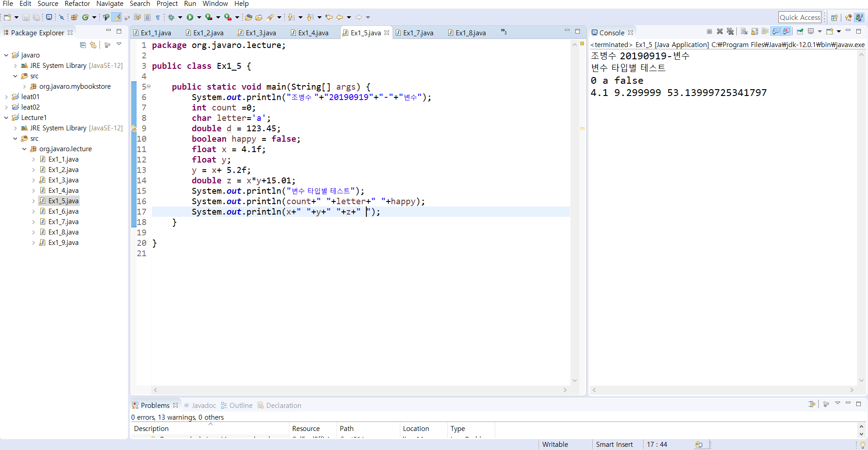The width and height of the screenshot is (868, 450).
Task: Toggle Show Console on Standard Error
Action: 787,31
